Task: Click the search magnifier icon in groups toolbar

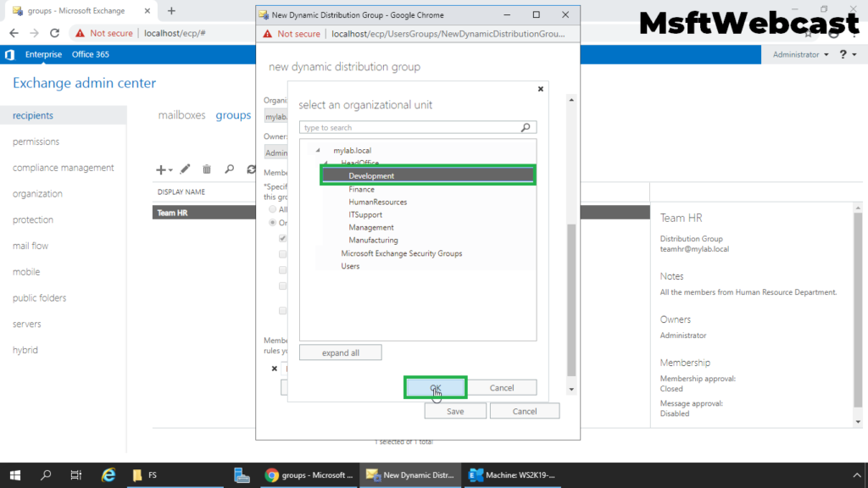Action: point(229,169)
